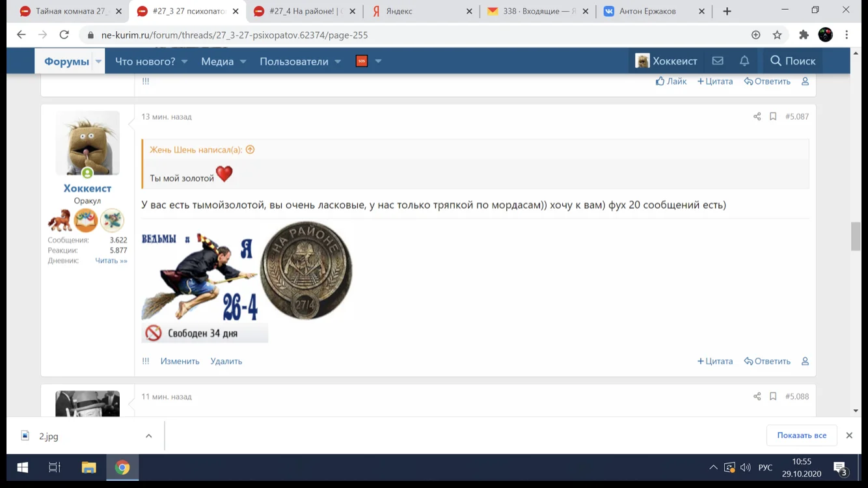
Task: Bookmark post #5.088
Action: pyautogui.click(x=773, y=396)
